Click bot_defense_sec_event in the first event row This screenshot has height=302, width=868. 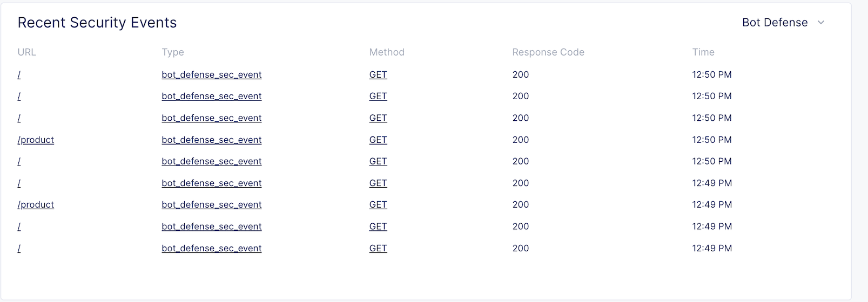pos(211,75)
